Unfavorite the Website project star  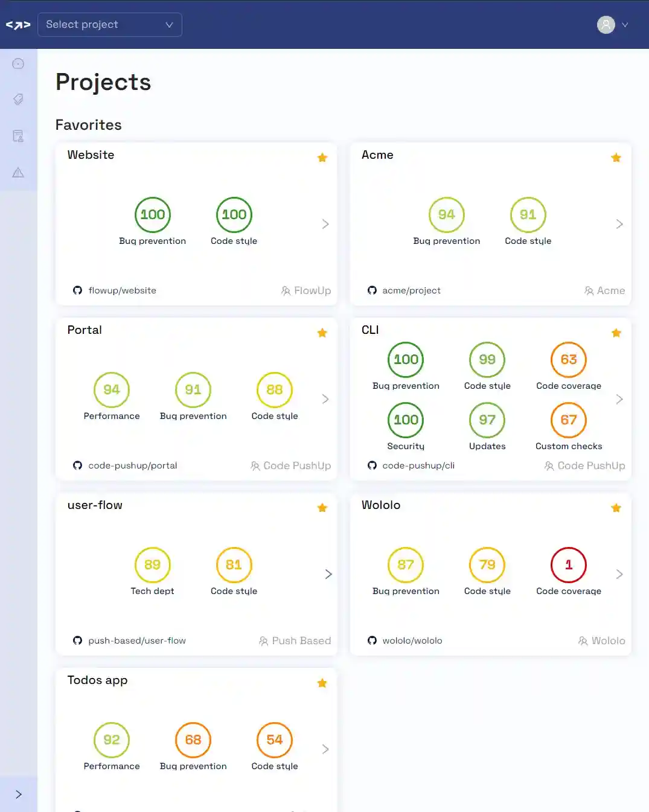(322, 158)
